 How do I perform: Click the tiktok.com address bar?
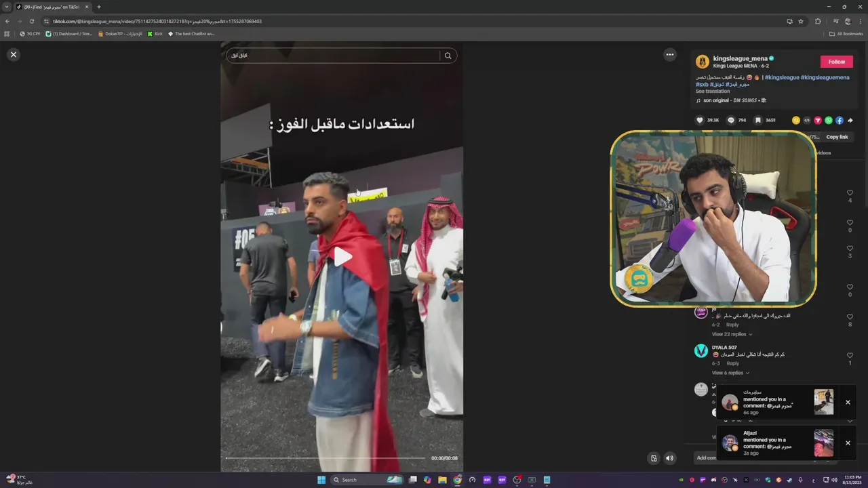tap(407, 21)
